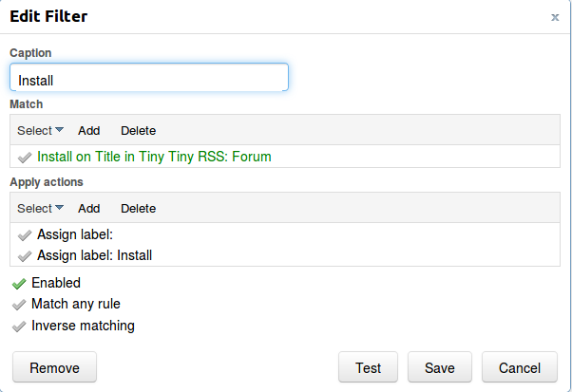Open the Select dropdown in the Apply actions toolbar
The height and width of the screenshot is (392, 572).
pyautogui.click(x=40, y=209)
